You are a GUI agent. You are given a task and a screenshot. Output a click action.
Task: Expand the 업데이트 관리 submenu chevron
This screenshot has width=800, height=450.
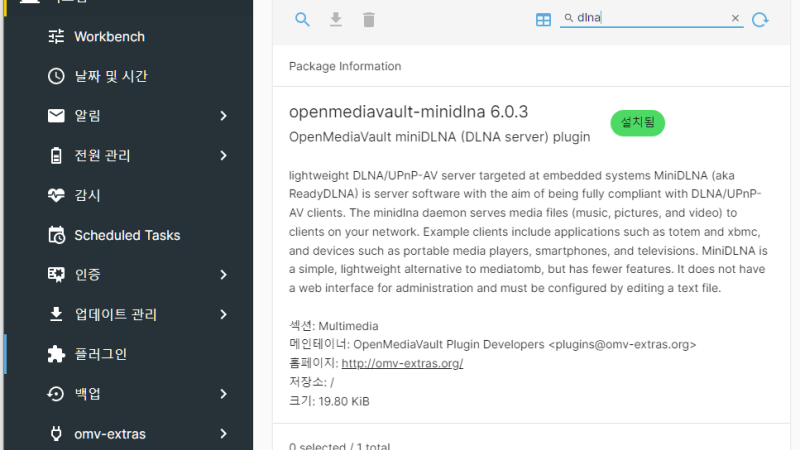[223, 314]
